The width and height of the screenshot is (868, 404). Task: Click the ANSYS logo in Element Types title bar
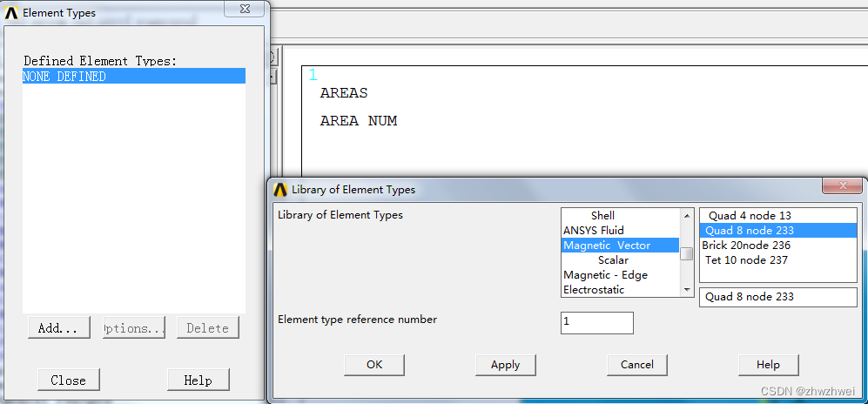point(11,13)
